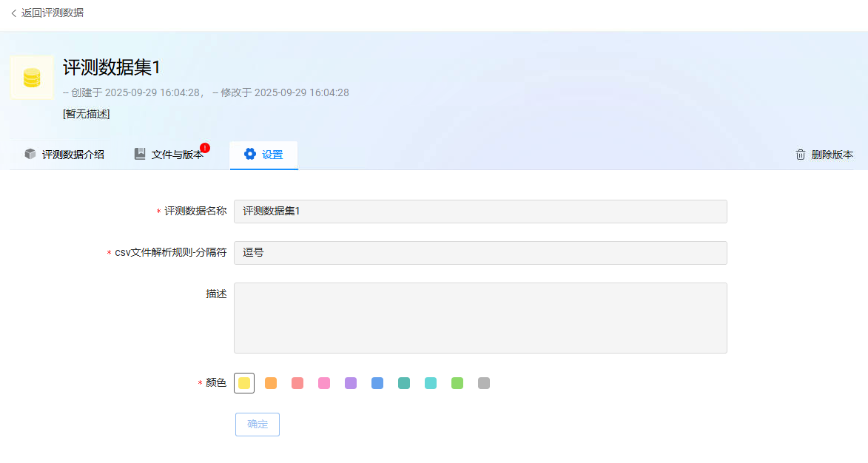
Task: Pick the purple color swatch
Action: click(351, 383)
